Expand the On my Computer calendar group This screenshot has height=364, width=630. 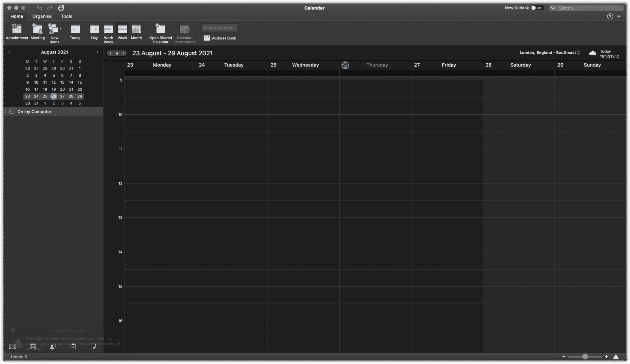pyautogui.click(x=5, y=111)
